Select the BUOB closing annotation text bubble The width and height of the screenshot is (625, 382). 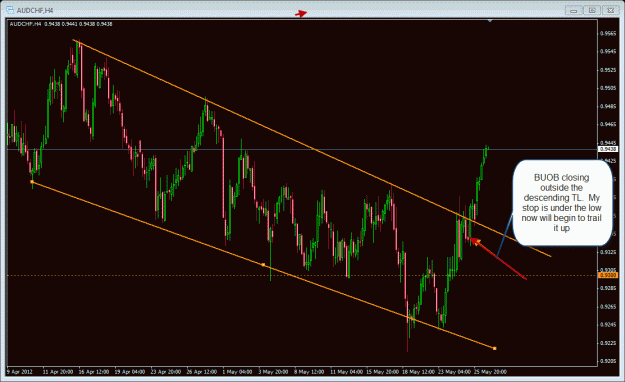pos(562,203)
